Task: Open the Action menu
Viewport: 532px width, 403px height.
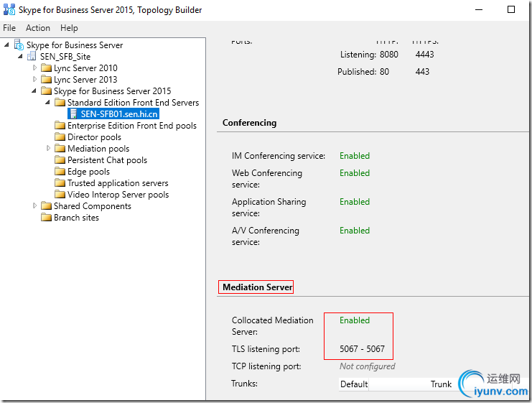Action: (38, 28)
